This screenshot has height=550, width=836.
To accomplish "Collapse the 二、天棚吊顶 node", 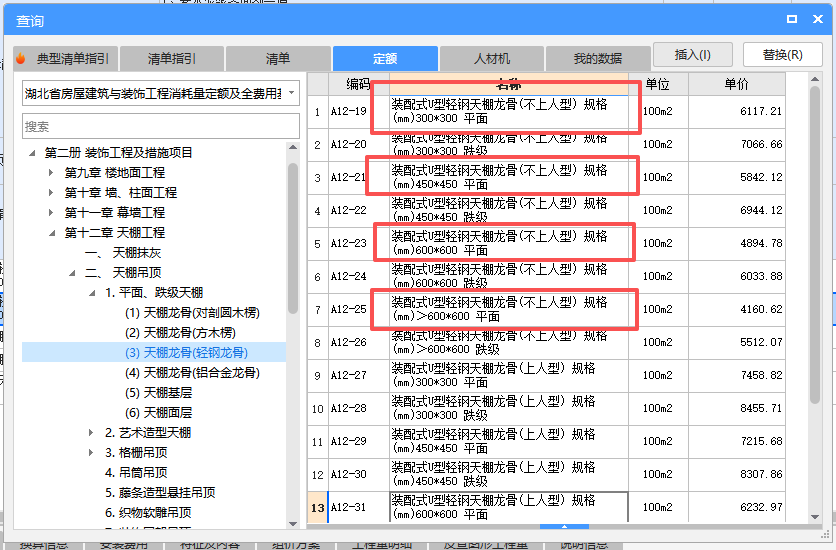I will pyautogui.click(x=72, y=273).
